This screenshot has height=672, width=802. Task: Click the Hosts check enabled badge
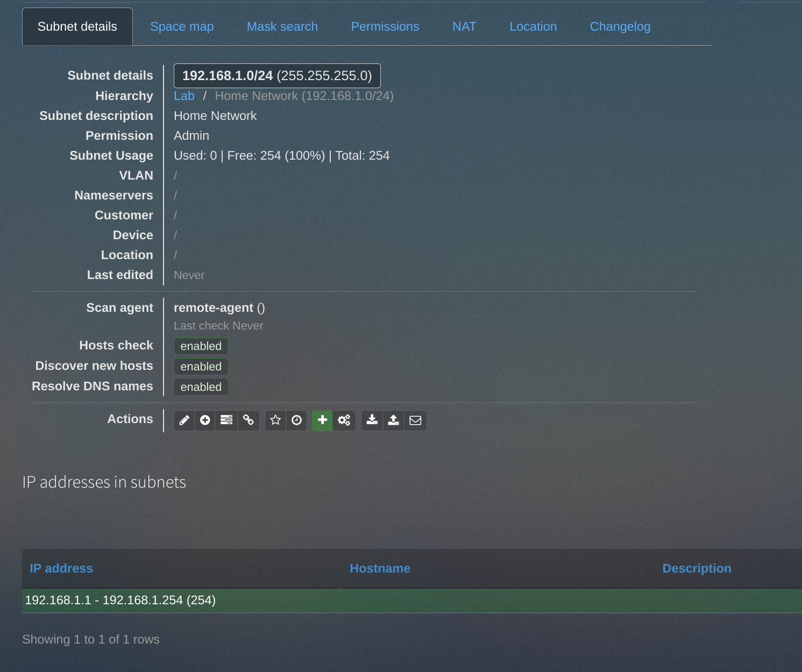[x=201, y=346]
